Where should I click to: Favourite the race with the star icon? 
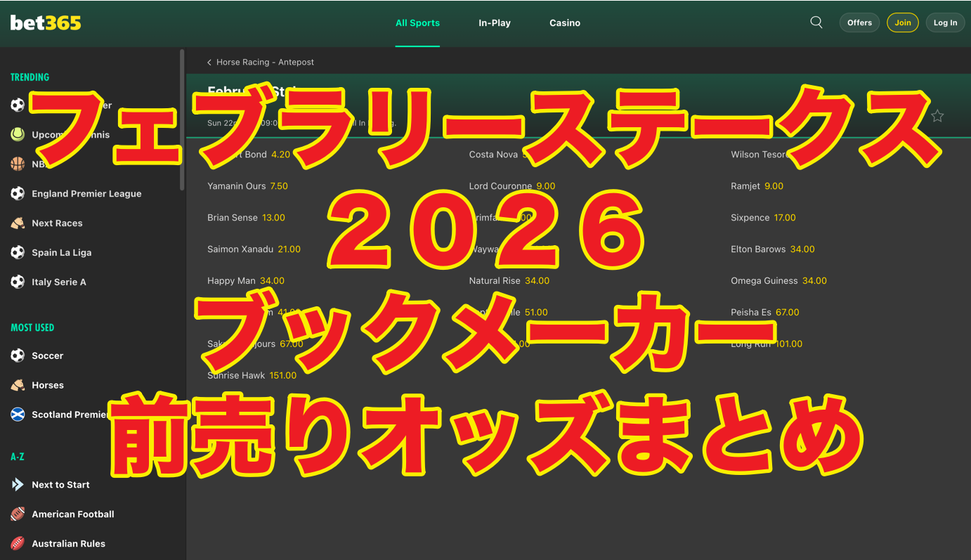pos(937,116)
